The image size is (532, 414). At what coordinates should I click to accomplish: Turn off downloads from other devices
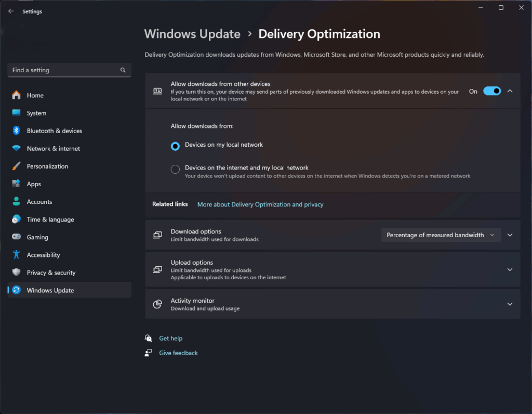(x=491, y=91)
